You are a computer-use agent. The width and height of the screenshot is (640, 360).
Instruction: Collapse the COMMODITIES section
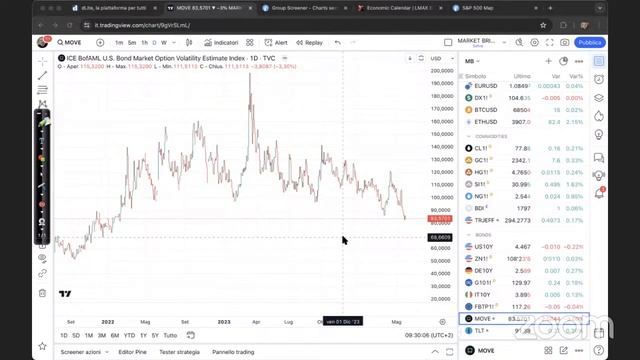(469, 136)
